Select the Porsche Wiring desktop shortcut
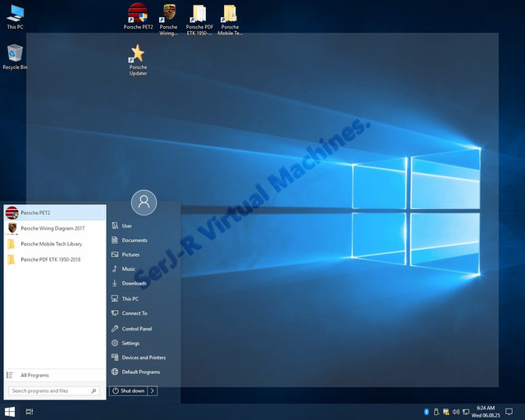This screenshot has width=525, height=420. tap(168, 20)
